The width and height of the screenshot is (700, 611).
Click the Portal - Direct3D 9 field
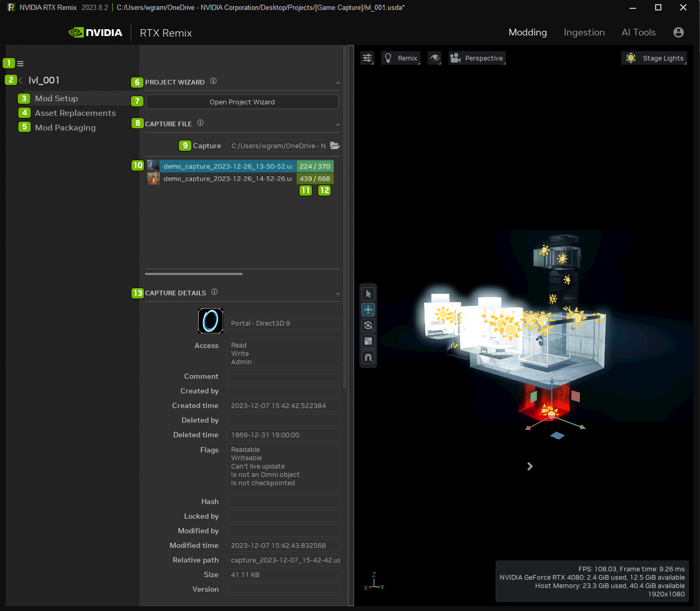coord(283,324)
